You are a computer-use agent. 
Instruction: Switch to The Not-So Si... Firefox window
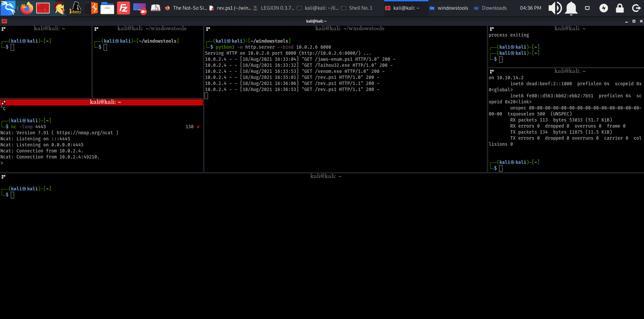click(186, 8)
